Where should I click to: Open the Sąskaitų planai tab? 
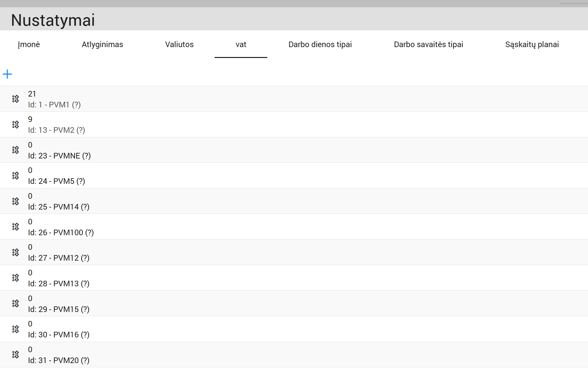point(532,44)
